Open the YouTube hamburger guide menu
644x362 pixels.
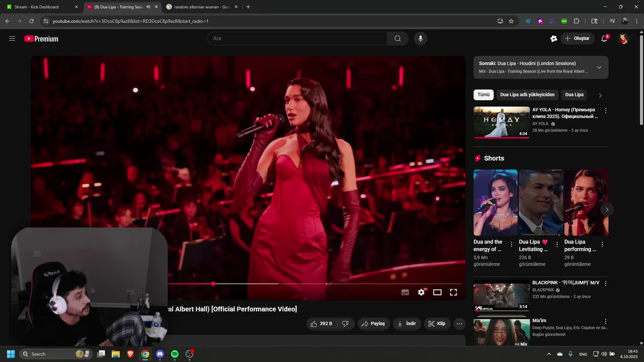[12, 38]
